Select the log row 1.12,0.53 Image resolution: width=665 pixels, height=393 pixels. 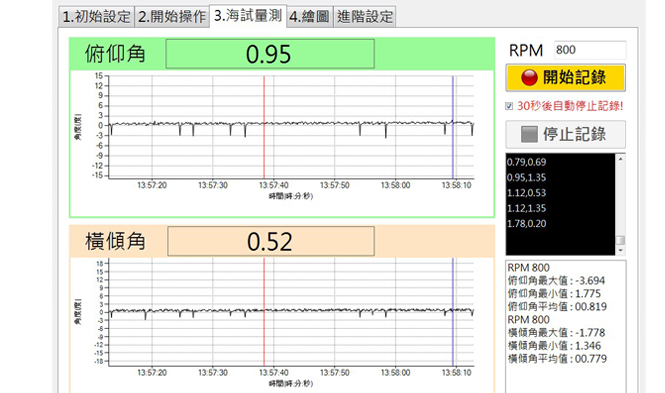click(x=526, y=193)
